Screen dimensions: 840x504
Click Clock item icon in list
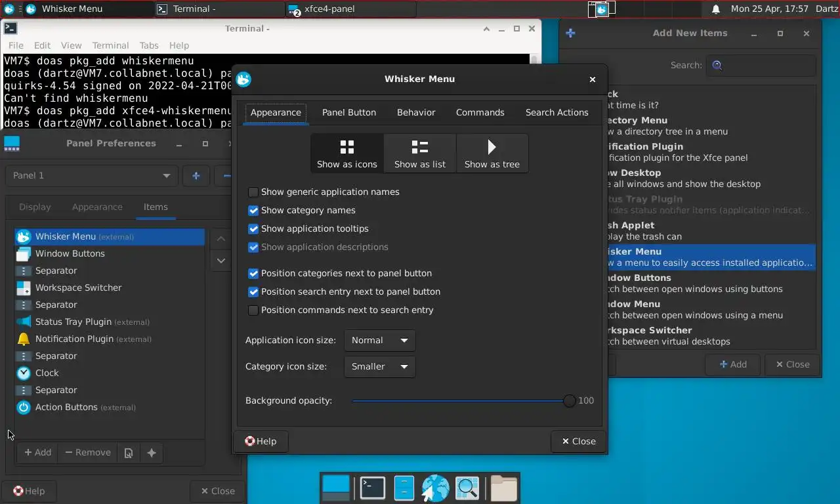pos(24,373)
